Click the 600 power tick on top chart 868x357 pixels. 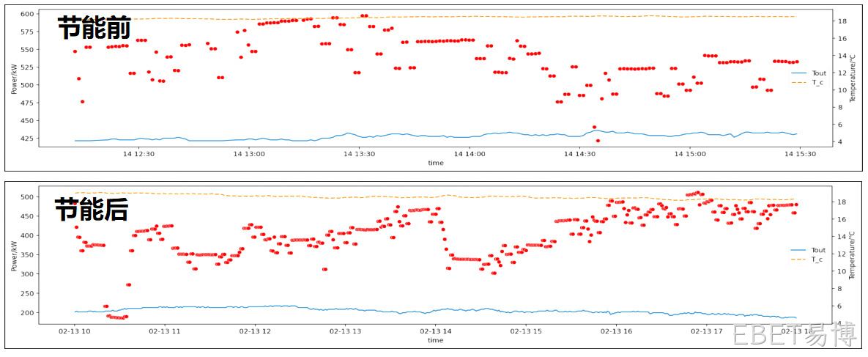pos(28,13)
